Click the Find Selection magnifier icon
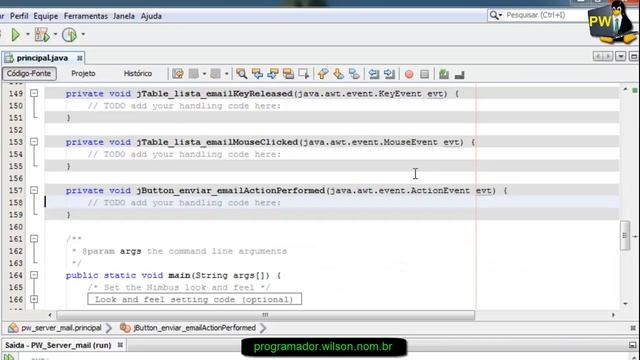Image resolution: width=640 pixels, height=360 pixels. [242, 74]
